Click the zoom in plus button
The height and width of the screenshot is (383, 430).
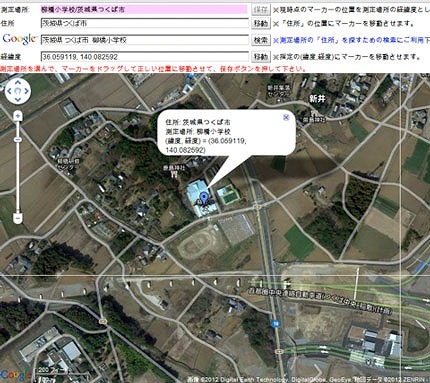pyautogui.click(x=18, y=116)
